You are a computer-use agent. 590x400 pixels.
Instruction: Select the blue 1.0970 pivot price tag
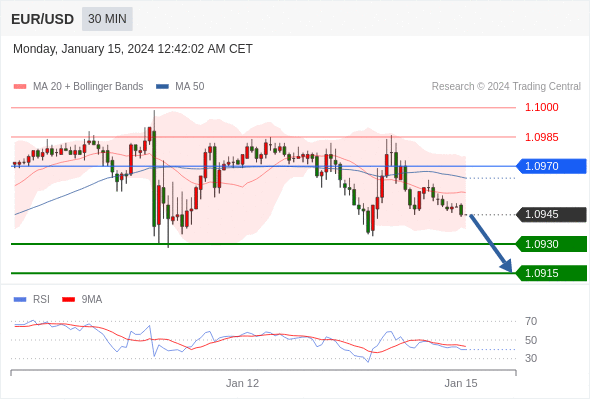tap(551, 166)
